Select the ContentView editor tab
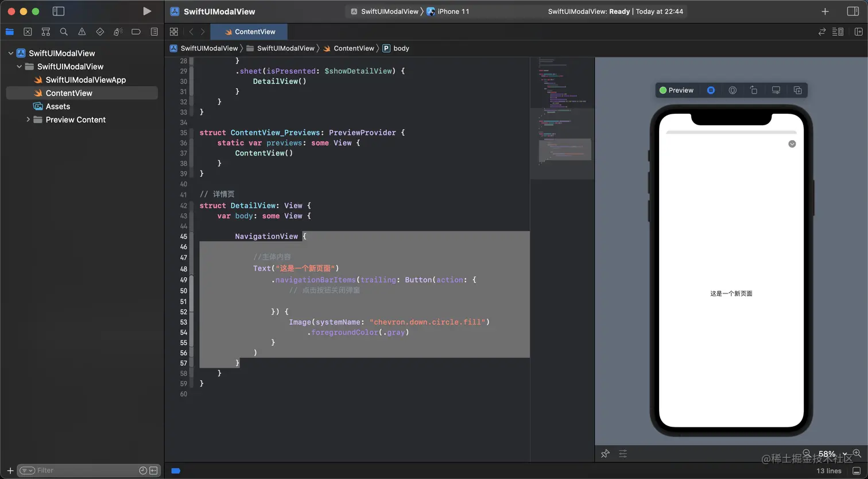The height and width of the screenshot is (479, 868). click(249, 32)
